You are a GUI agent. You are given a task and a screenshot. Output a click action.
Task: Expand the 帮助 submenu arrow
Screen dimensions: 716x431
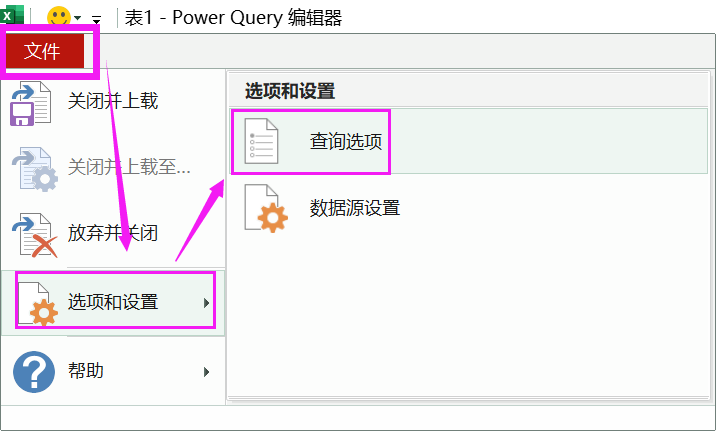tap(206, 372)
